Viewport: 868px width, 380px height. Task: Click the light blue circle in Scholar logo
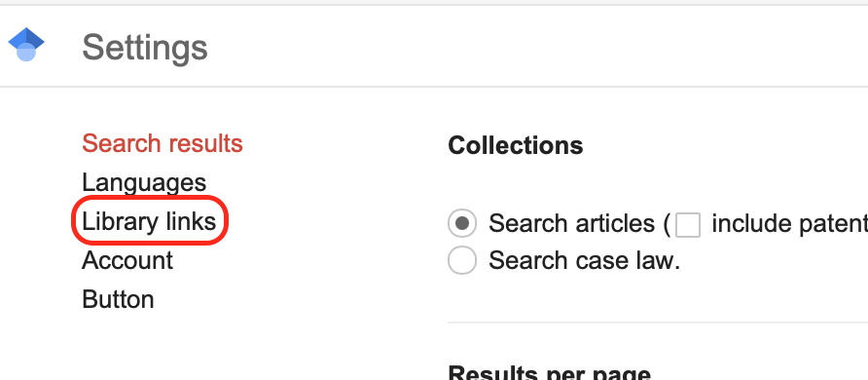26,54
